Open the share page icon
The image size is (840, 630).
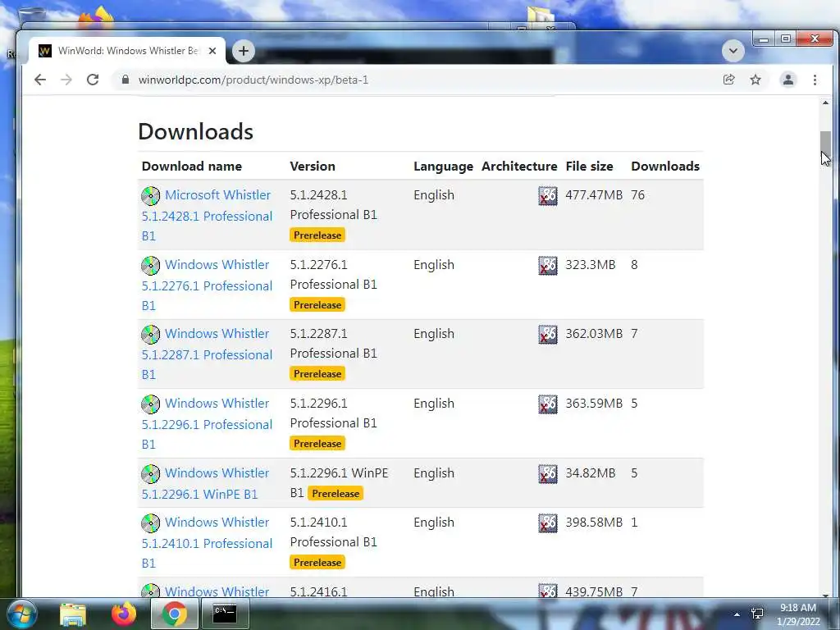(729, 80)
